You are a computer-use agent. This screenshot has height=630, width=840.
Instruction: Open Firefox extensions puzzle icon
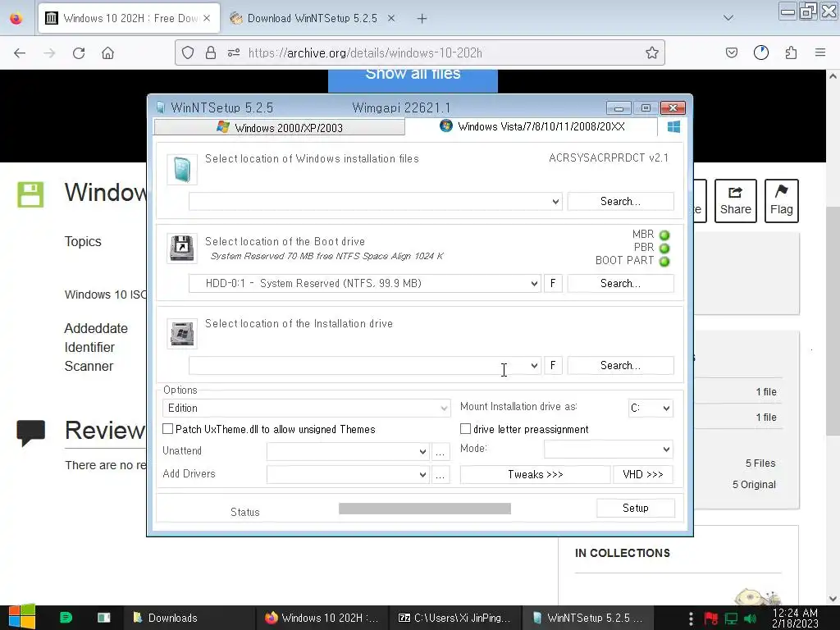[791, 52]
